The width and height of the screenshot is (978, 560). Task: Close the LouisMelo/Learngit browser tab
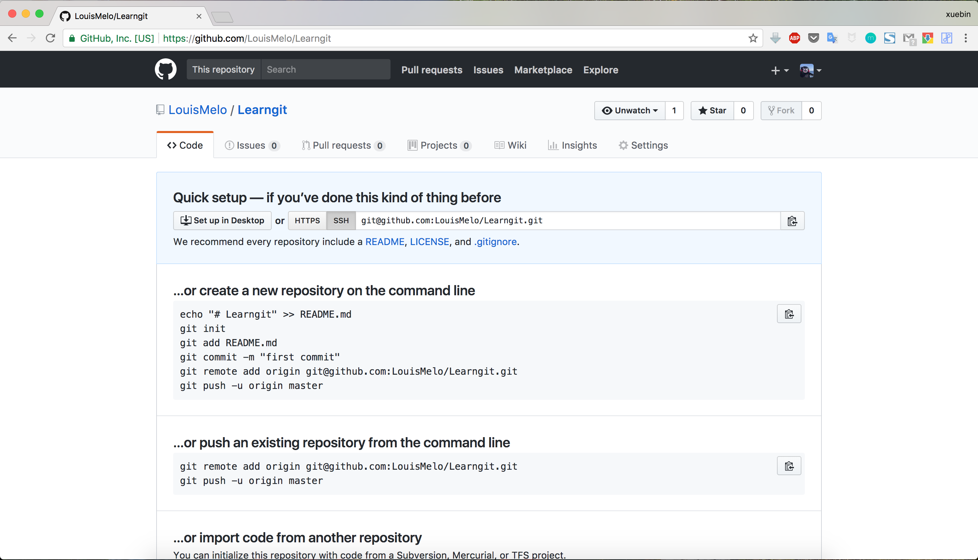(199, 16)
